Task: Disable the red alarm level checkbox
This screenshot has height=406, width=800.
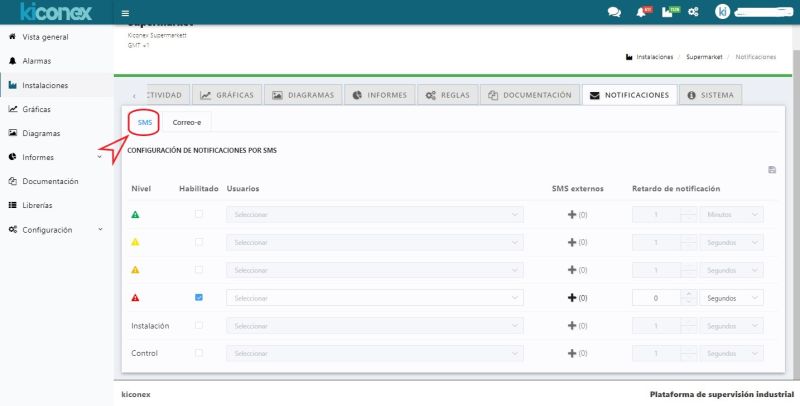Action: [199, 297]
